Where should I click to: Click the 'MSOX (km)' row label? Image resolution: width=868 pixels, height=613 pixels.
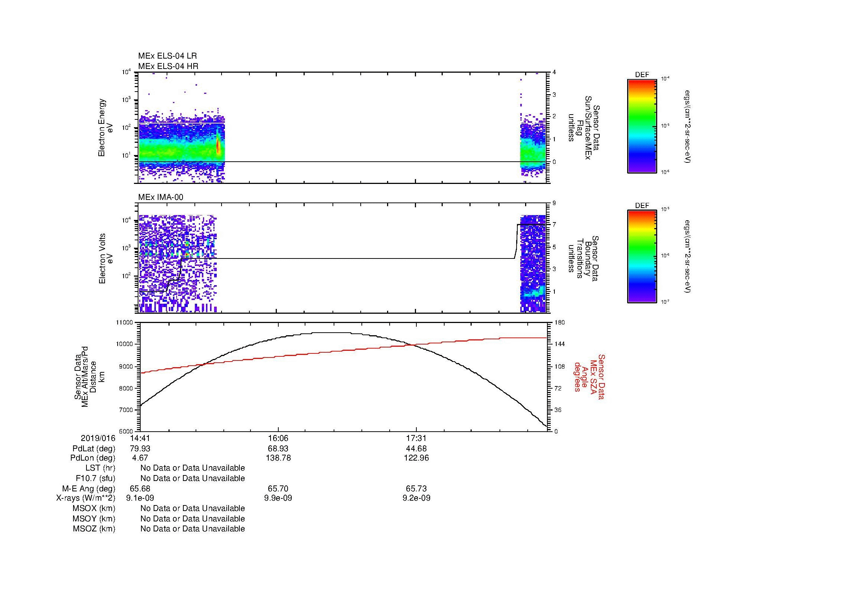tap(94, 508)
